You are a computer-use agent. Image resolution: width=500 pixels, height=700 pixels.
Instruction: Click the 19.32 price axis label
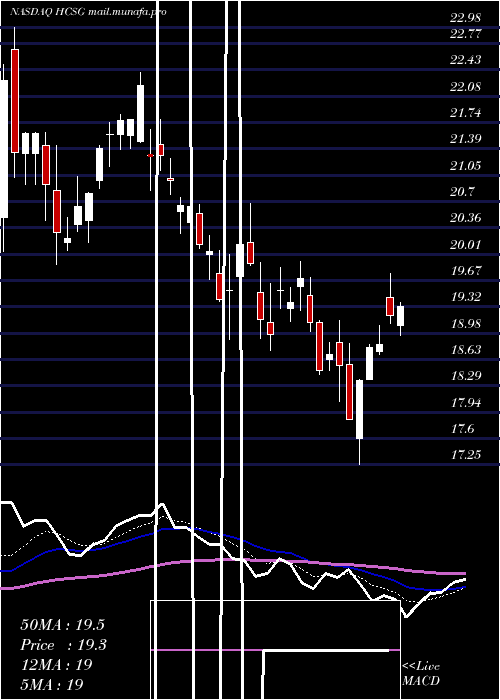pyautogui.click(x=466, y=297)
